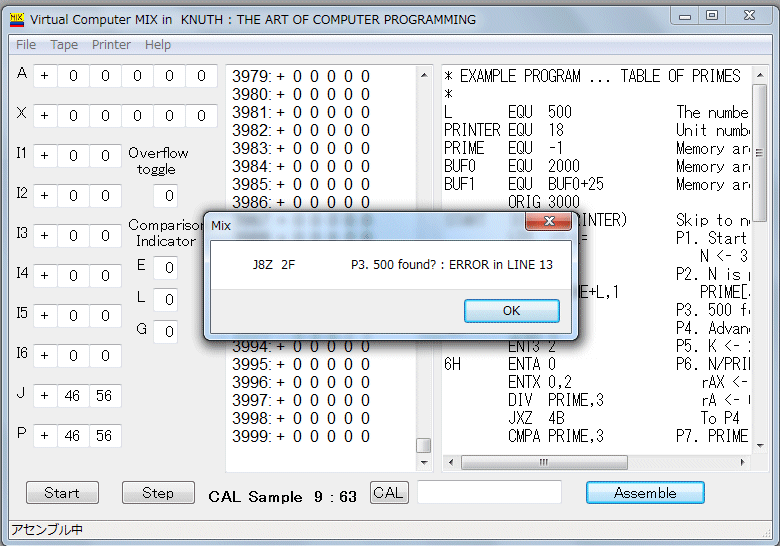Close the Mix dialog with the red X

click(548, 221)
